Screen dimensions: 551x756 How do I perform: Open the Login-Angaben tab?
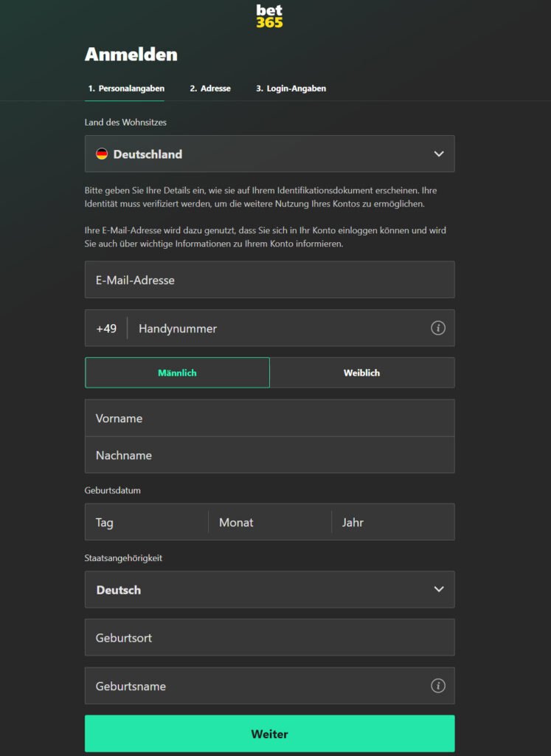[x=291, y=89]
